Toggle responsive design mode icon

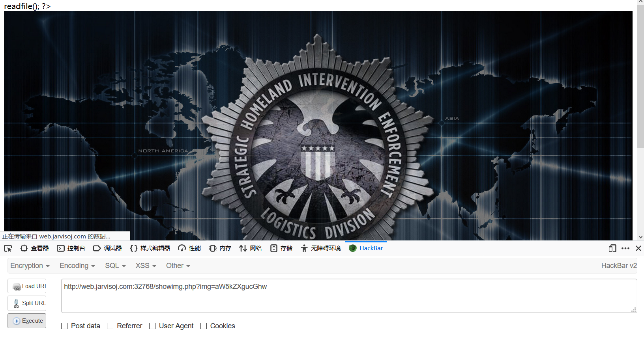tap(612, 248)
